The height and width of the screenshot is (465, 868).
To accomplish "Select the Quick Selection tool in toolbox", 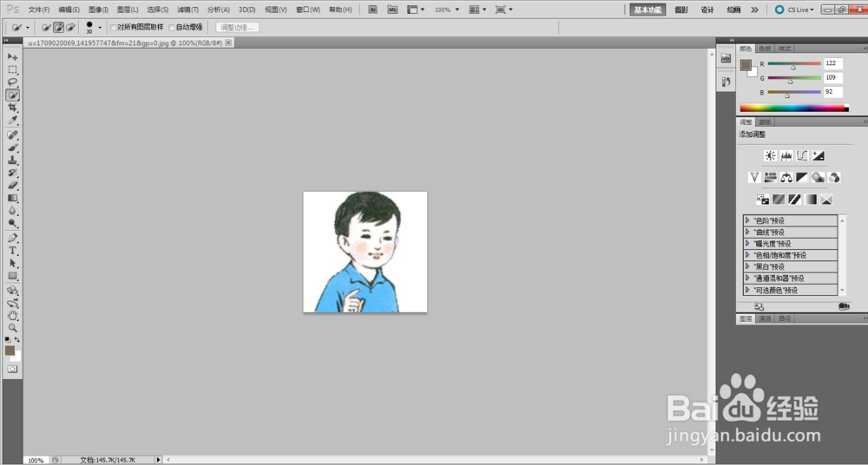I will click(12, 95).
